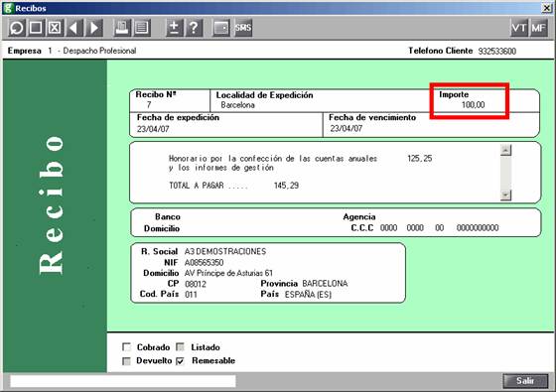This screenshot has width=556, height=392.
Task: Click Fecha de expedición date 23/04/07
Action: (x=153, y=129)
